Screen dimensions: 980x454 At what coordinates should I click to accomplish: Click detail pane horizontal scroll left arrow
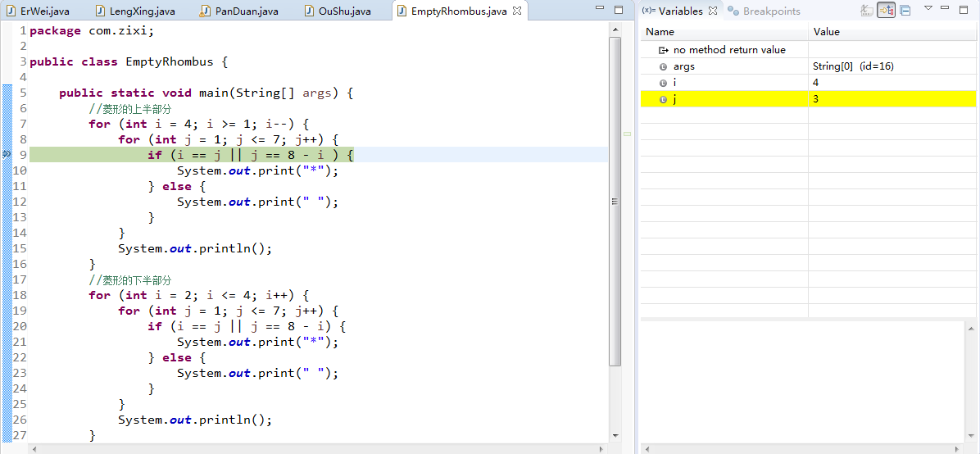pyautogui.click(x=647, y=448)
